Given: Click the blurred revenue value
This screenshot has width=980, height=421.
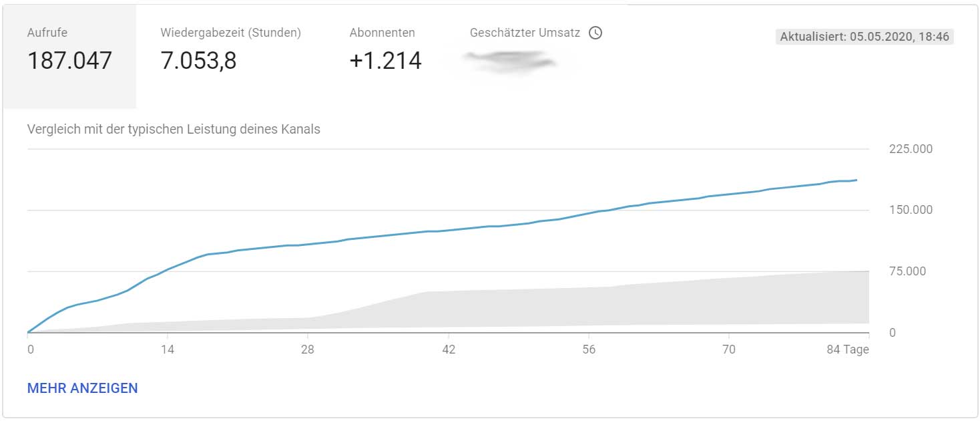Looking at the screenshot, I should coord(511,62).
